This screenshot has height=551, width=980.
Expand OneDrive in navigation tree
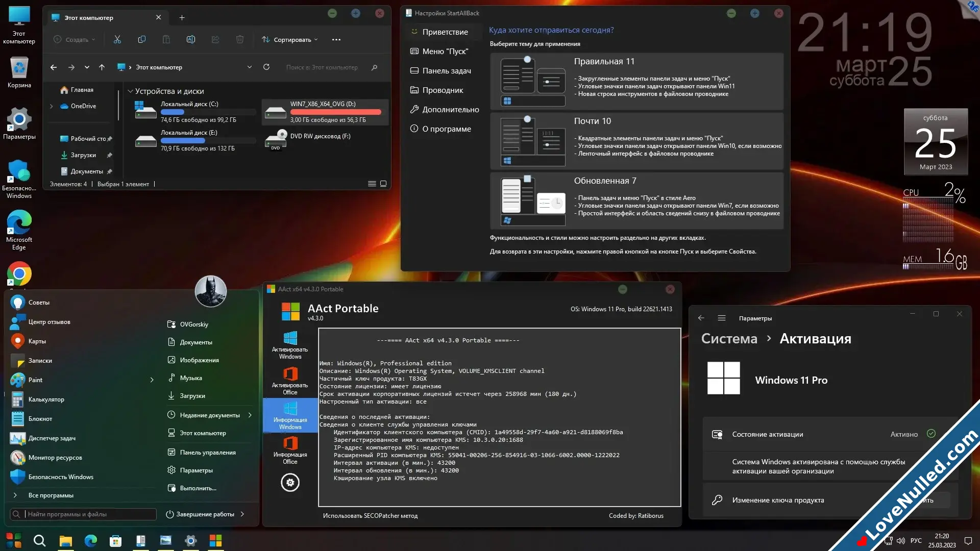tap(51, 106)
